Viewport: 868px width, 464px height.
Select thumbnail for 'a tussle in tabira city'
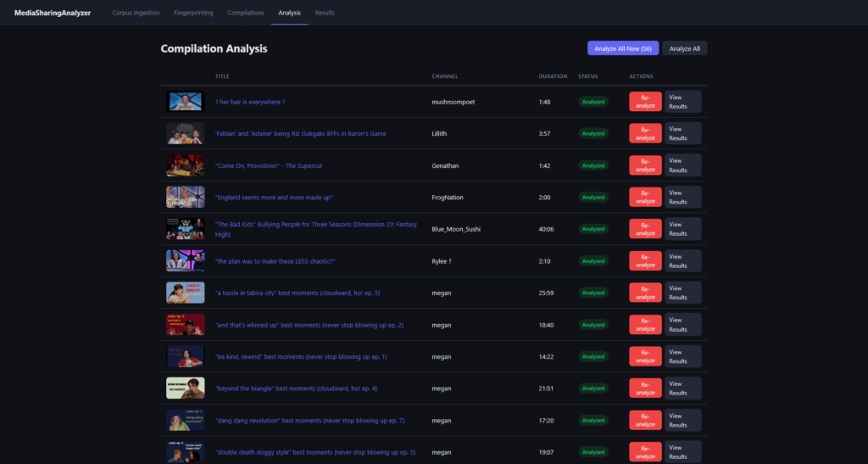pyautogui.click(x=185, y=293)
